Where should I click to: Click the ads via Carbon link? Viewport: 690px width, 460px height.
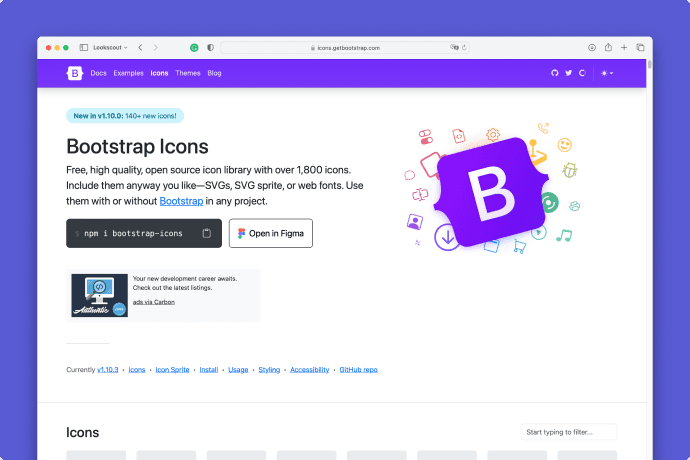[x=154, y=302]
